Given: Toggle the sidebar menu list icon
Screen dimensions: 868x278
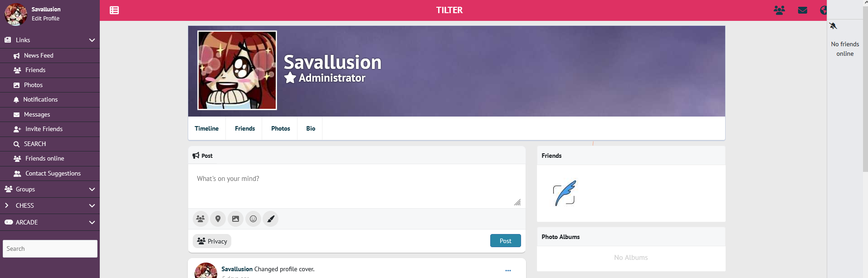Looking at the screenshot, I should [114, 10].
